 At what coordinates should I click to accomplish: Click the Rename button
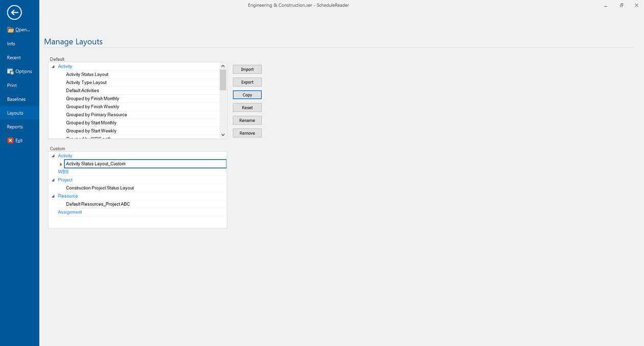247,120
